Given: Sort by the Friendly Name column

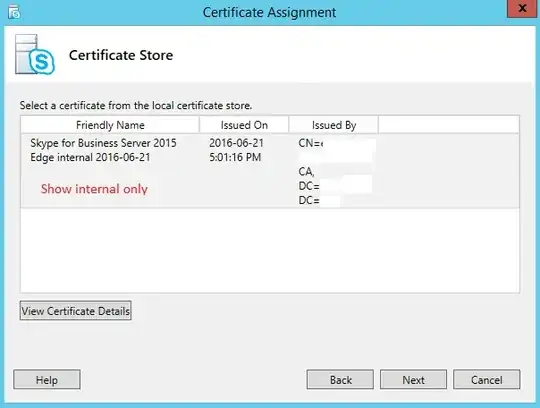Looking at the screenshot, I should pyautogui.click(x=110, y=125).
